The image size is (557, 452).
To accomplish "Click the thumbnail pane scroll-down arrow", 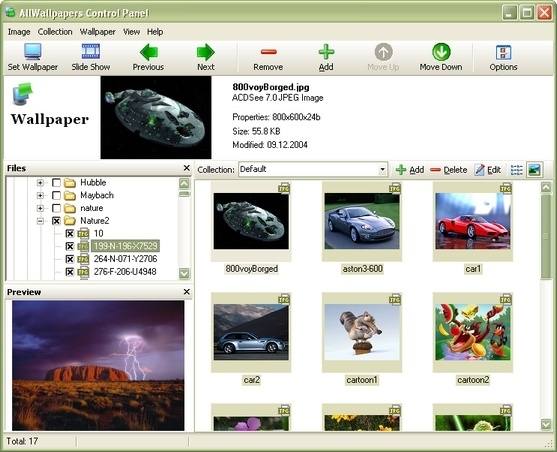I will click(546, 424).
